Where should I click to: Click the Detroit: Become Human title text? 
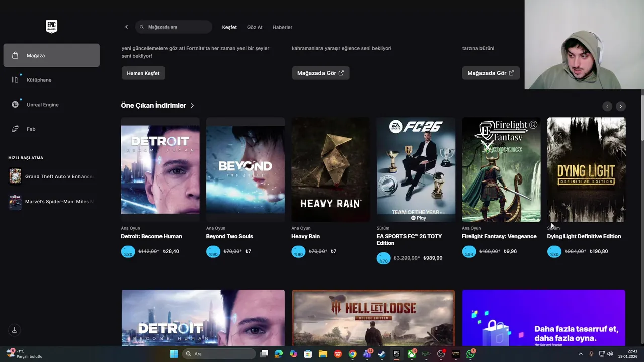pos(151,236)
